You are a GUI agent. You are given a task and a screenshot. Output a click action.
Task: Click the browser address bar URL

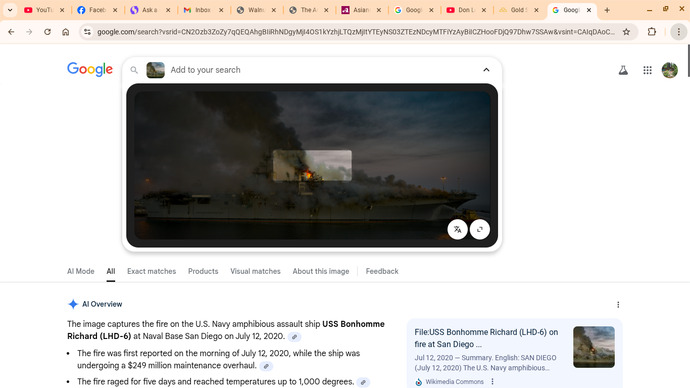(356, 32)
